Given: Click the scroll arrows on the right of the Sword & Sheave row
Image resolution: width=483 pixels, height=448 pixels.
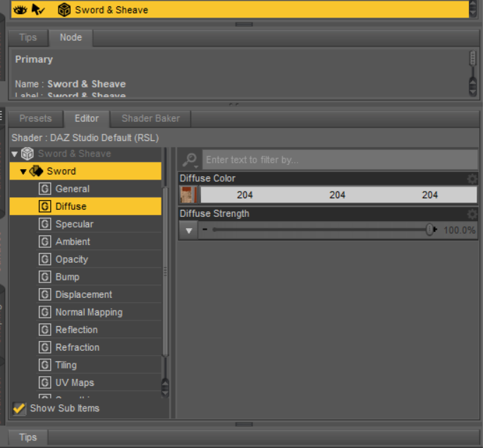Looking at the screenshot, I should (x=473, y=9).
